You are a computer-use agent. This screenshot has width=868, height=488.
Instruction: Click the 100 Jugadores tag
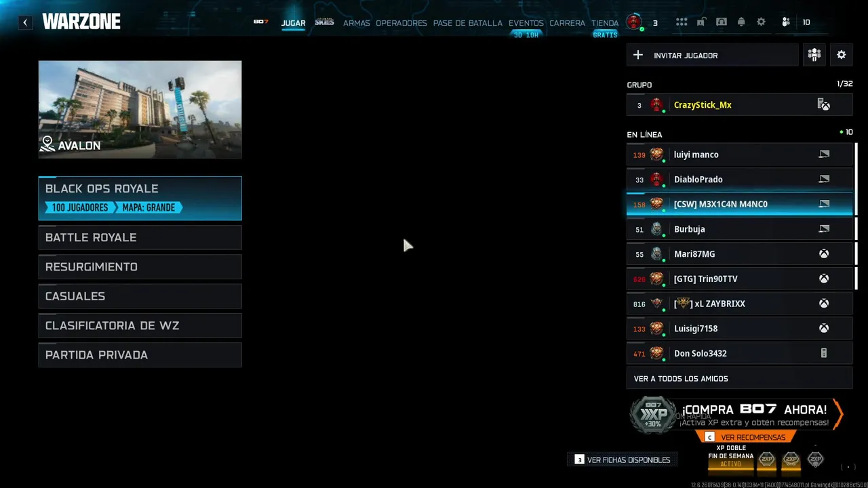(x=80, y=207)
